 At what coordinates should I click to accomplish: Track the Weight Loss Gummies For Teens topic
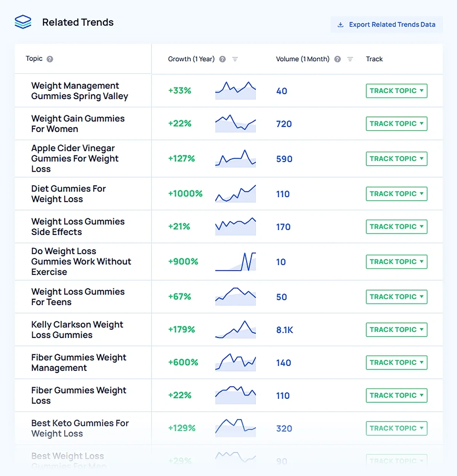(396, 297)
